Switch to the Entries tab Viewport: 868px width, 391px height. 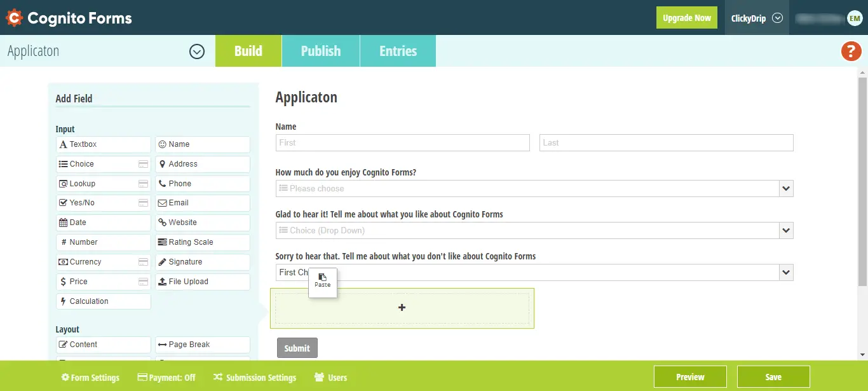coord(398,51)
